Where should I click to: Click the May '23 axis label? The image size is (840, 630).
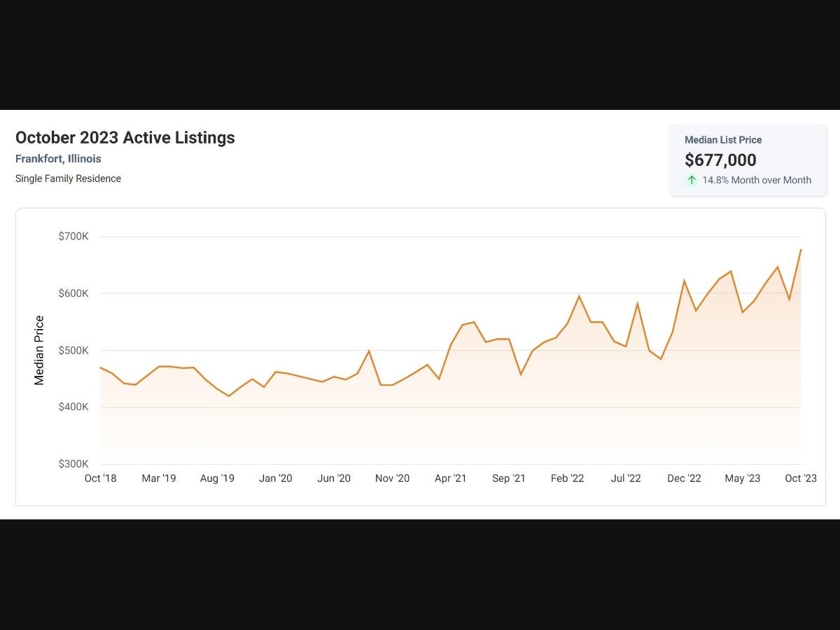743,479
